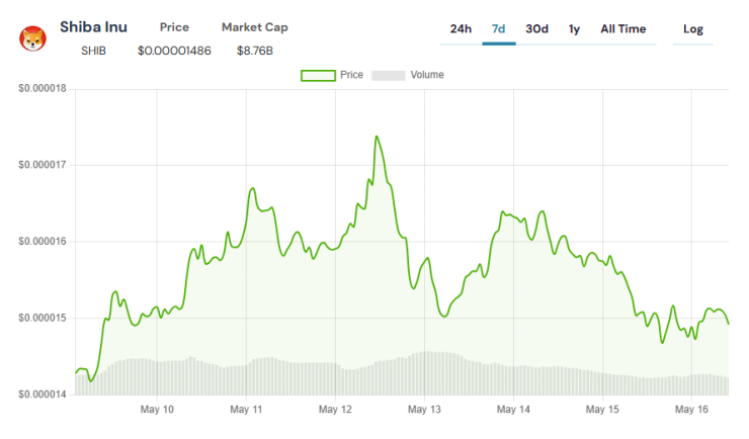Image resolution: width=749 pixels, height=439 pixels.
Task: Select the 24h time range tab
Action: 460,29
